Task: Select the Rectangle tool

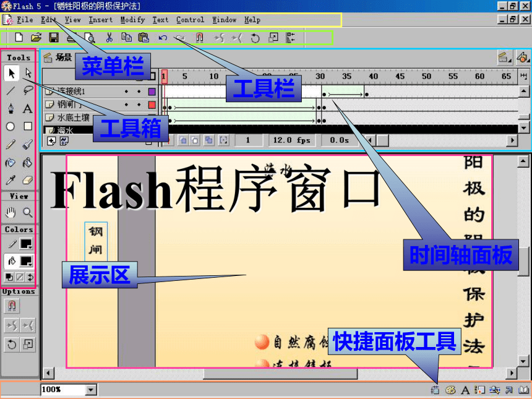Action: click(x=28, y=126)
